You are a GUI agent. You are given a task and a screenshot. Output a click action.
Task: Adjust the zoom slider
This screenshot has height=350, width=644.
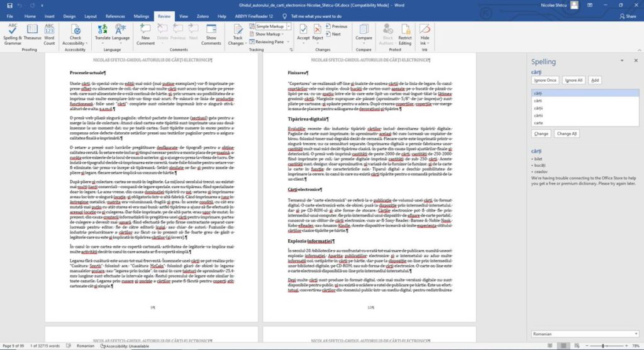coord(602,346)
